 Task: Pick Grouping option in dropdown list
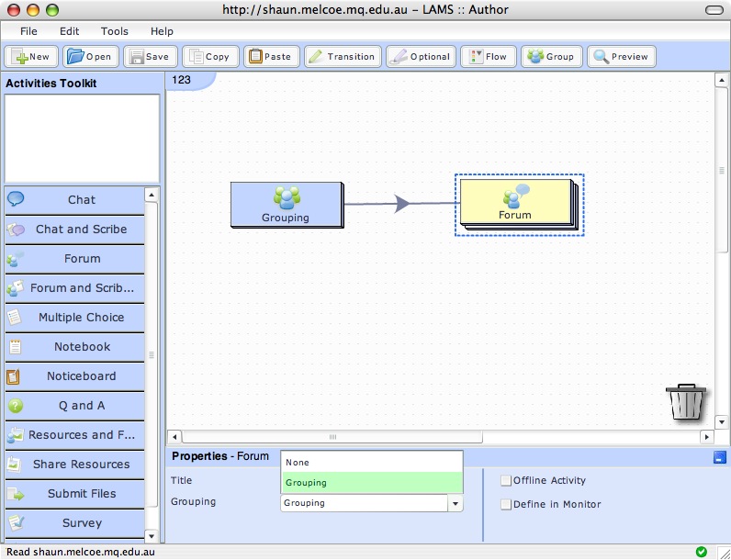[x=371, y=483]
